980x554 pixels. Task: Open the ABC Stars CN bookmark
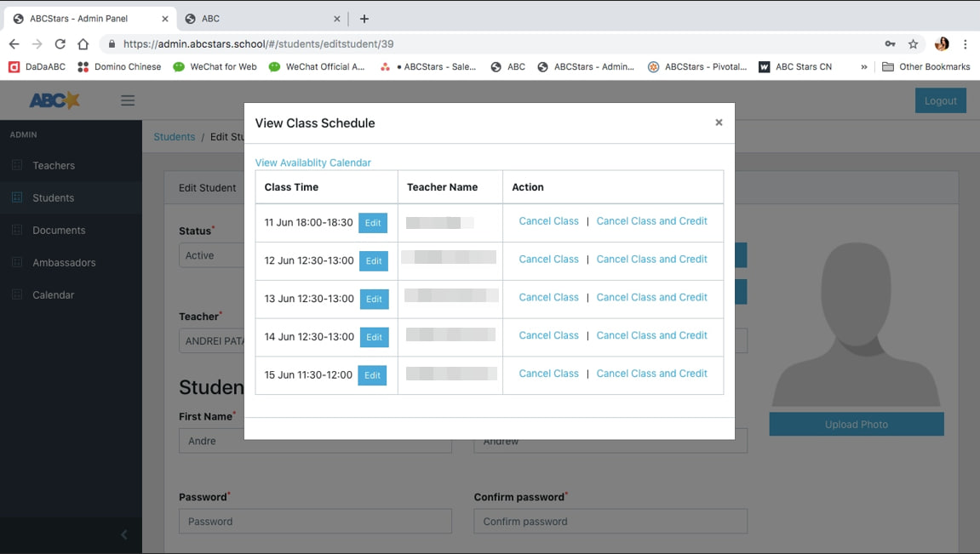tap(795, 67)
